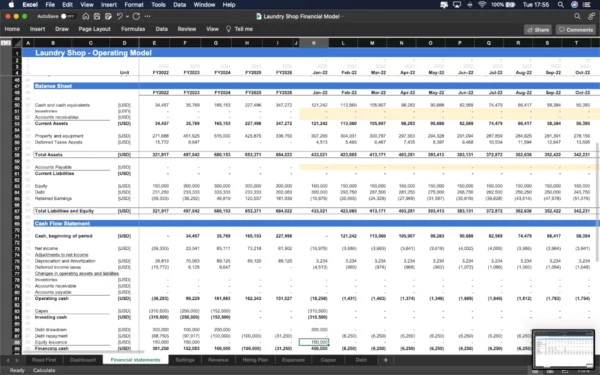
Task: Click the battery status icon
Action: pos(511,5)
